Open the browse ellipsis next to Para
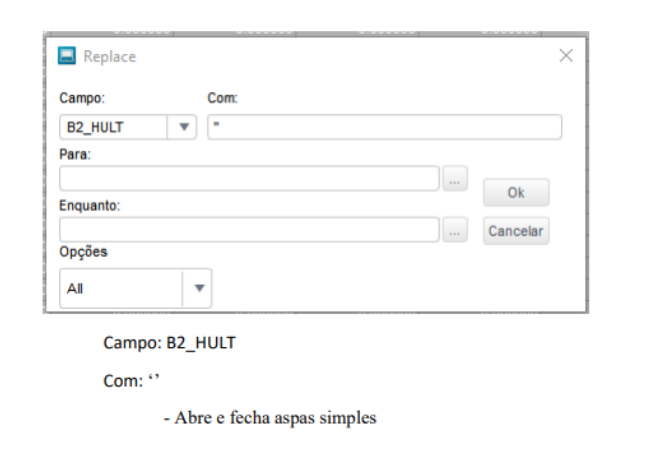 (454, 179)
